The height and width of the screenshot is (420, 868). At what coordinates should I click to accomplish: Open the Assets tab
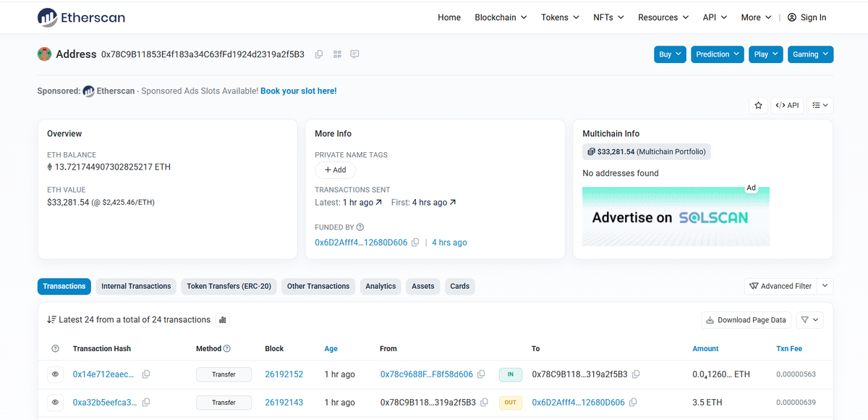(x=423, y=286)
